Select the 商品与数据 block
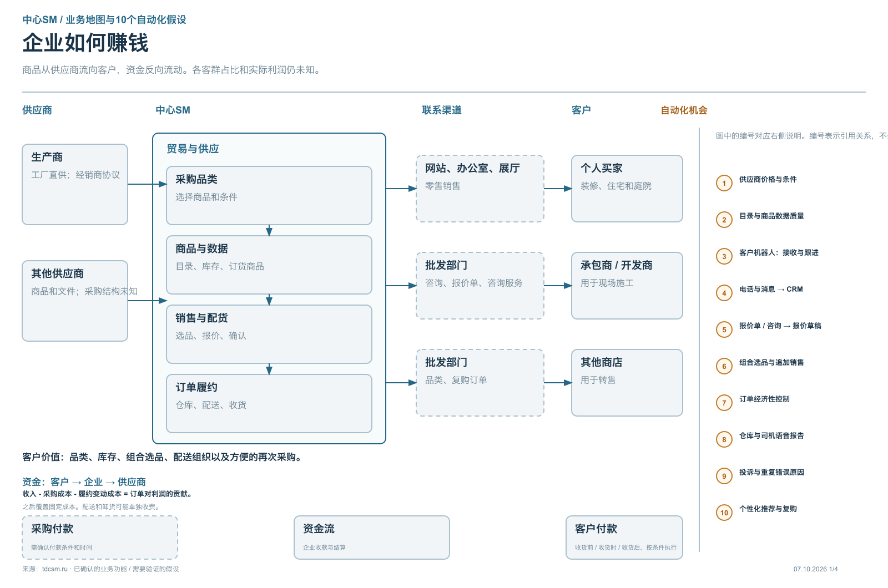 click(x=269, y=265)
